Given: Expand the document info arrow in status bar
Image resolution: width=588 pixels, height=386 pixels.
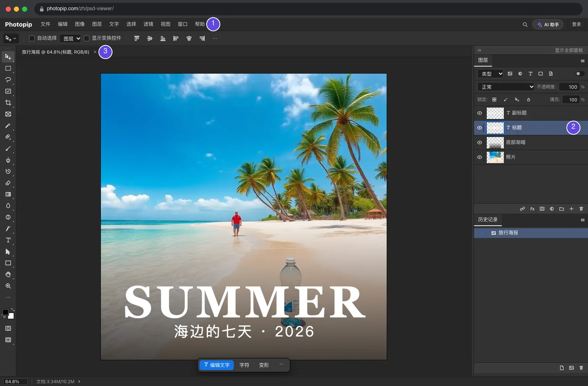Looking at the screenshot, I should pyautogui.click(x=79, y=381).
